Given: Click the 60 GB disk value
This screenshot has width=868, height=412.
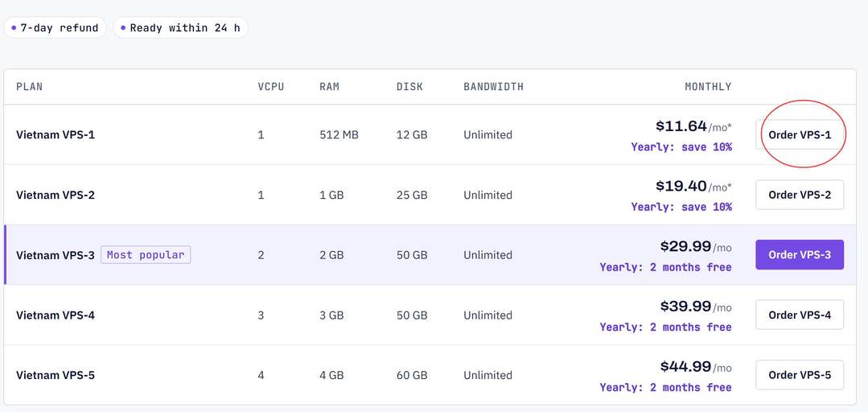Looking at the screenshot, I should (412, 376).
